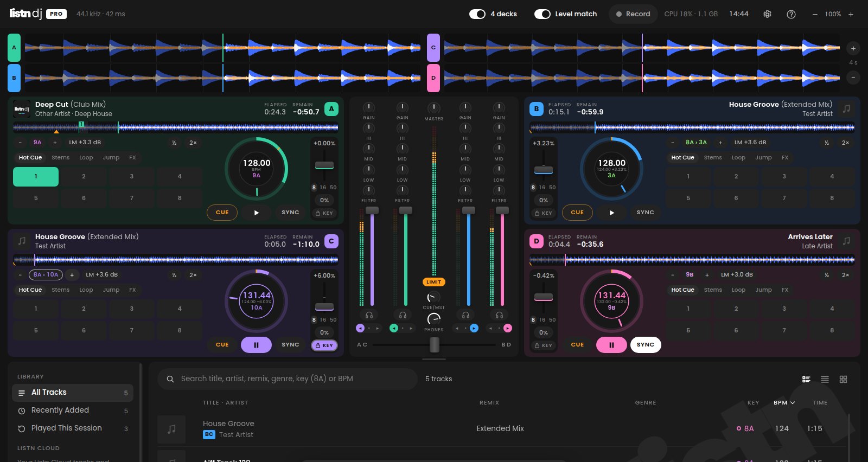Image resolution: width=868 pixels, height=462 pixels.
Task: Focus the library search field
Action: 288,379
